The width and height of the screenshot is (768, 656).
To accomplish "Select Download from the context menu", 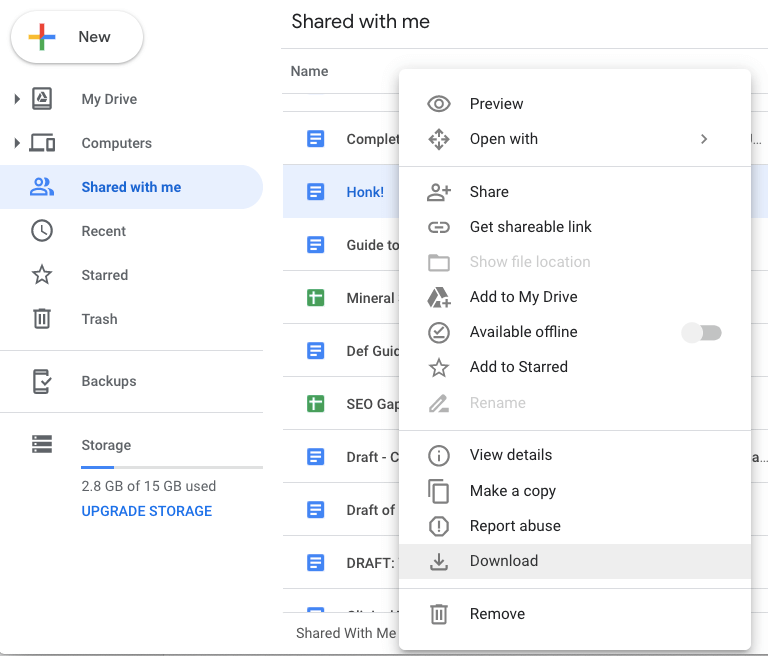I will coord(504,561).
